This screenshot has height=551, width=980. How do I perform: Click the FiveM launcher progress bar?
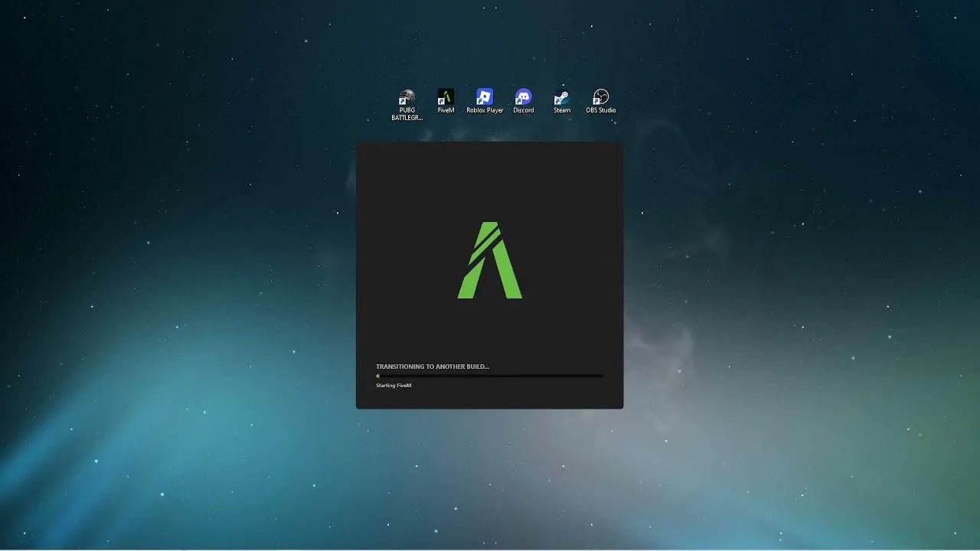pyautogui.click(x=489, y=376)
